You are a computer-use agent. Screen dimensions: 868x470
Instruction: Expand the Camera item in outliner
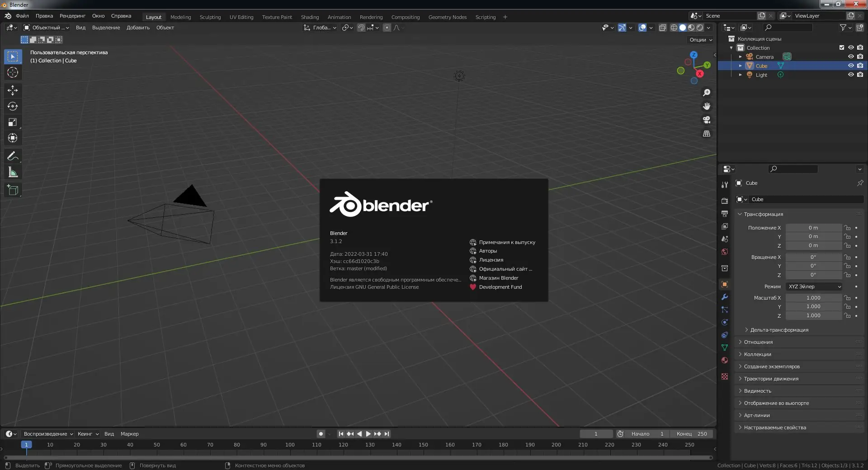[x=740, y=57]
